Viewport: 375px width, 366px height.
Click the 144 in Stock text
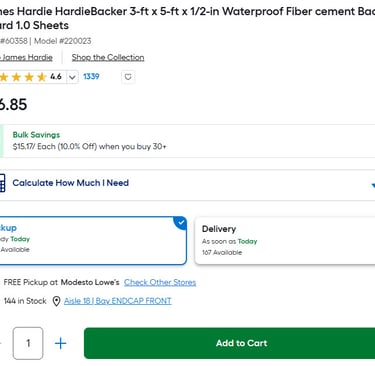click(25, 301)
